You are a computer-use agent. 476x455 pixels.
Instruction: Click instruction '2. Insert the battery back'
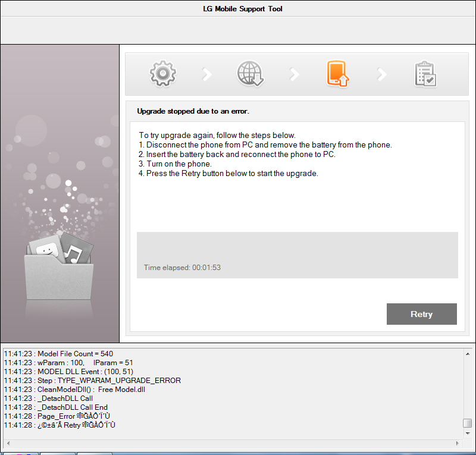[x=237, y=154]
